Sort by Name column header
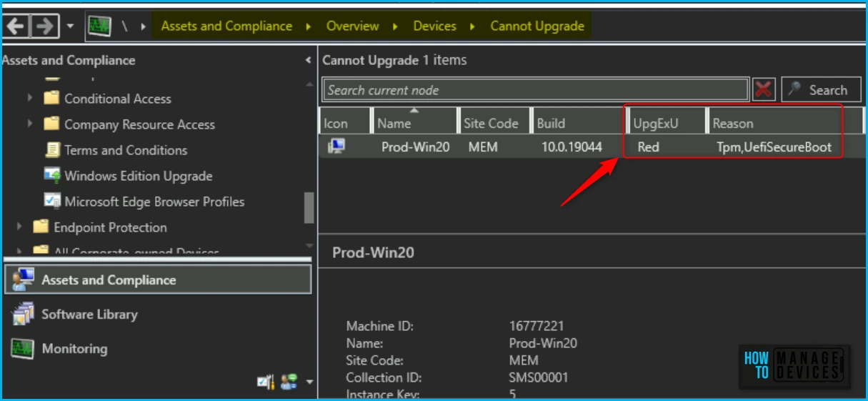The width and height of the screenshot is (868, 401). (x=415, y=120)
